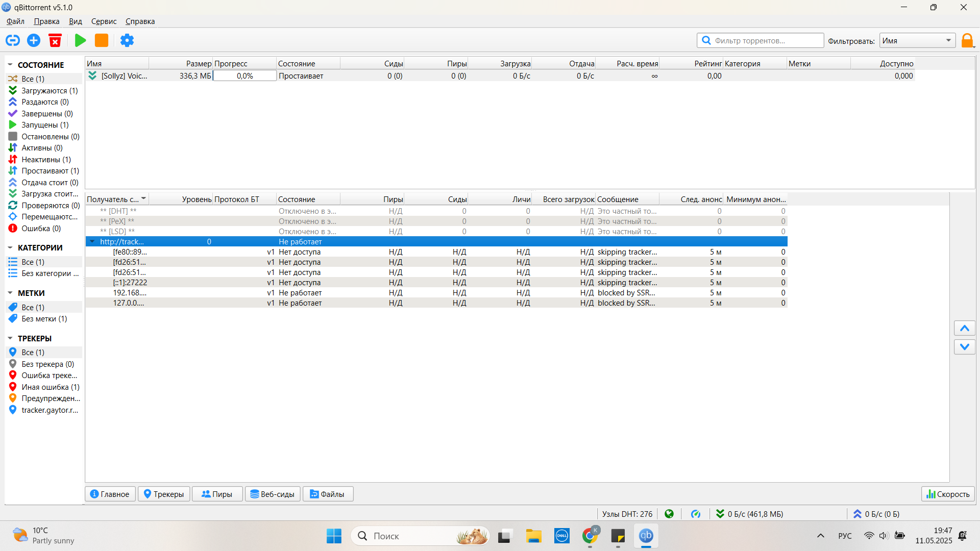Toggle the Speed graph button
The width and height of the screenshot is (980, 551).
coord(948,494)
